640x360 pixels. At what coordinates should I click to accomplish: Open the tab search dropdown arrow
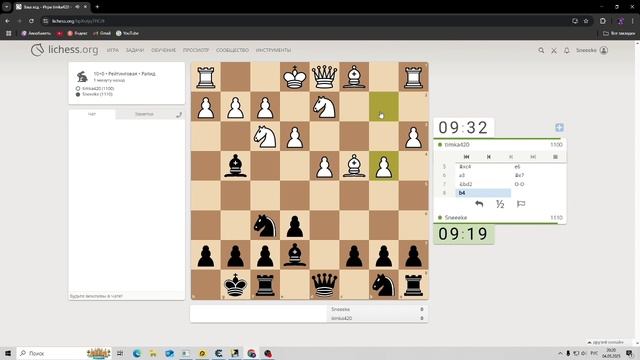(6, 7)
